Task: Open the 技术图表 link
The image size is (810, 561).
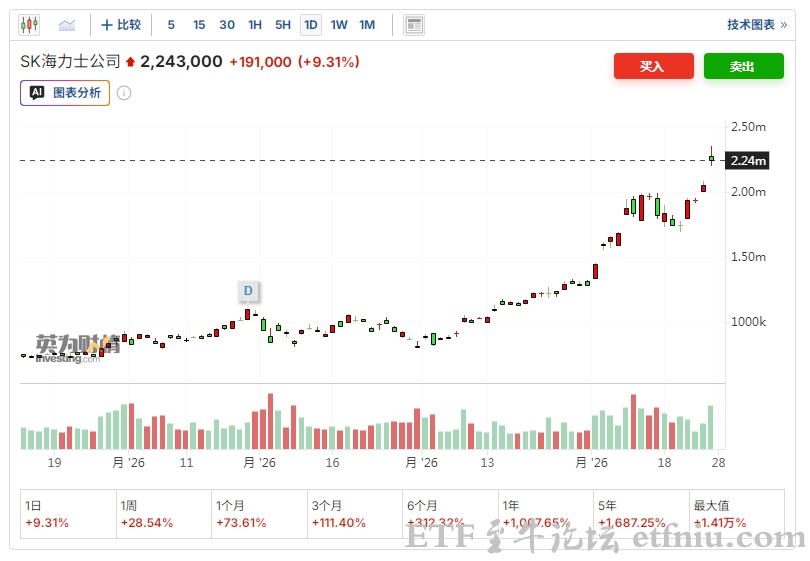Action: 757,24
